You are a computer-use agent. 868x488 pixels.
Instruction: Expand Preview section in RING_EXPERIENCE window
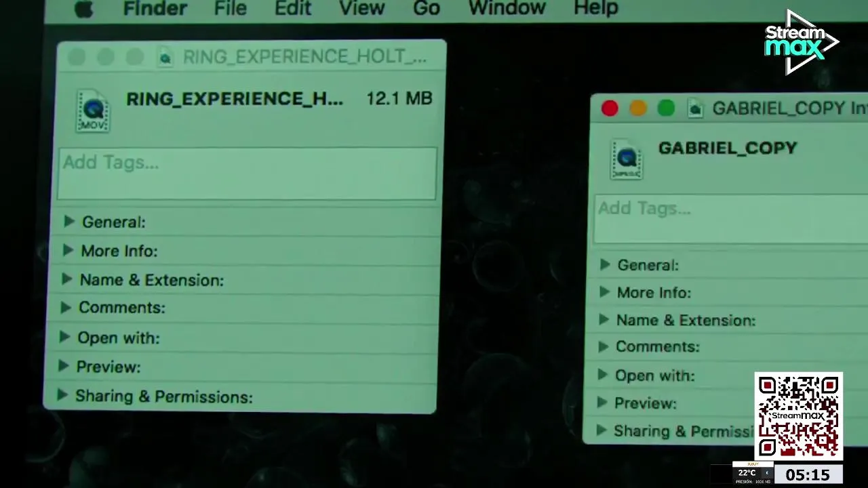click(64, 366)
